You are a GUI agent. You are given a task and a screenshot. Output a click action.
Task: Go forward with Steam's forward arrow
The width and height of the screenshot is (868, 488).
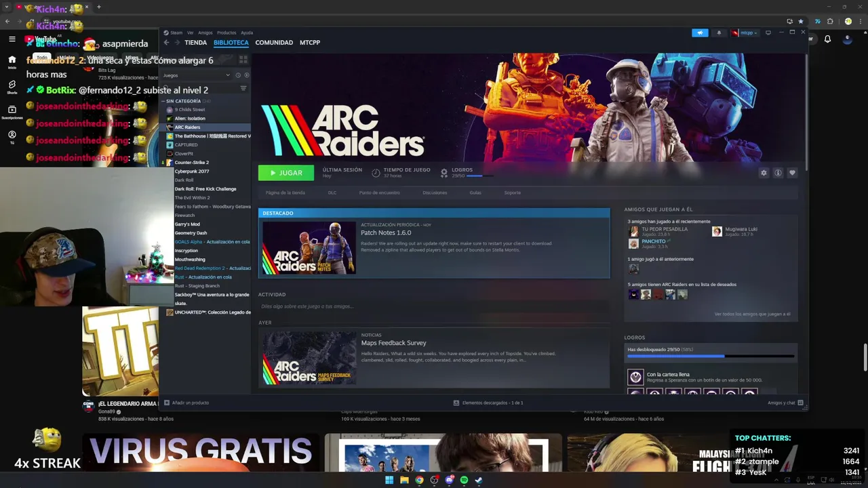178,43
